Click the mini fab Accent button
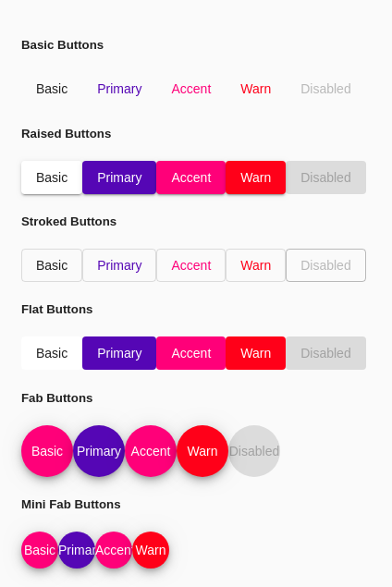The height and width of the screenshot is (587, 392). pyautogui.click(x=114, y=550)
